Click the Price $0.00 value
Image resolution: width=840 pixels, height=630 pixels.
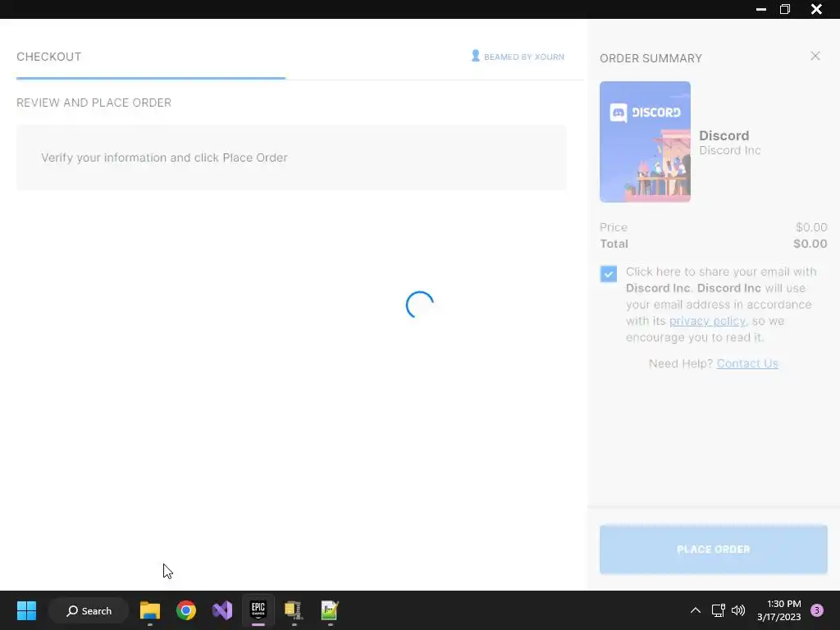[811, 227]
